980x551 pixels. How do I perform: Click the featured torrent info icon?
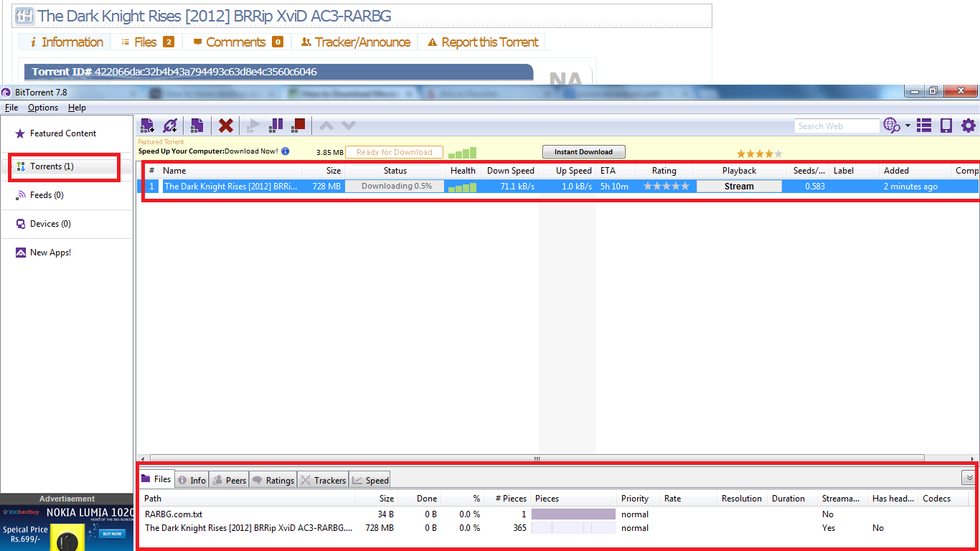click(286, 151)
